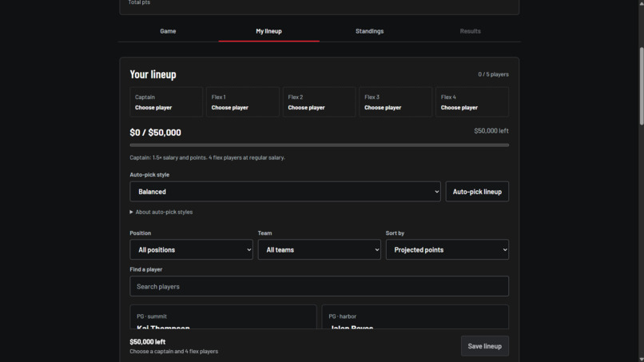The width and height of the screenshot is (644, 362).
Task: Click the scrollbar down arrow
Action: [x=641, y=359]
